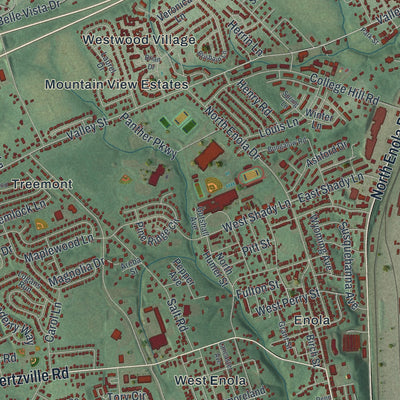Click the Magnolia Dr street label

point(76,272)
